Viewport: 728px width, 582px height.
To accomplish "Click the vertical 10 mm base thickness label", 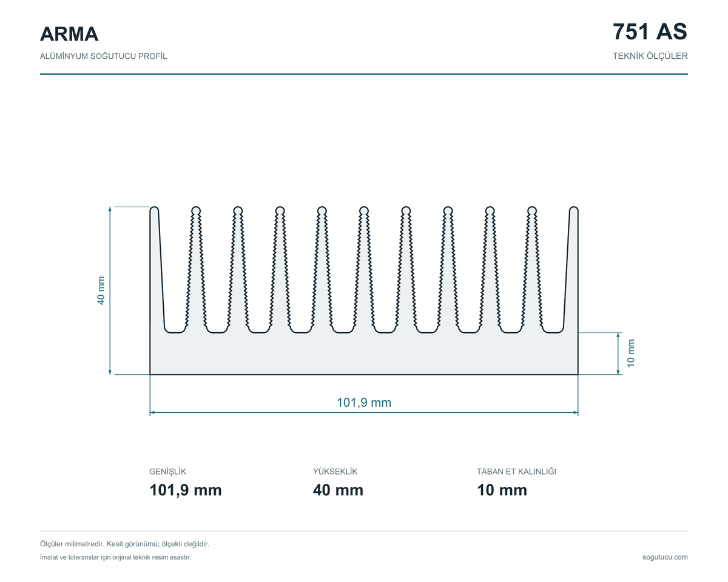I will pyautogui.click(x=631, y=353).
